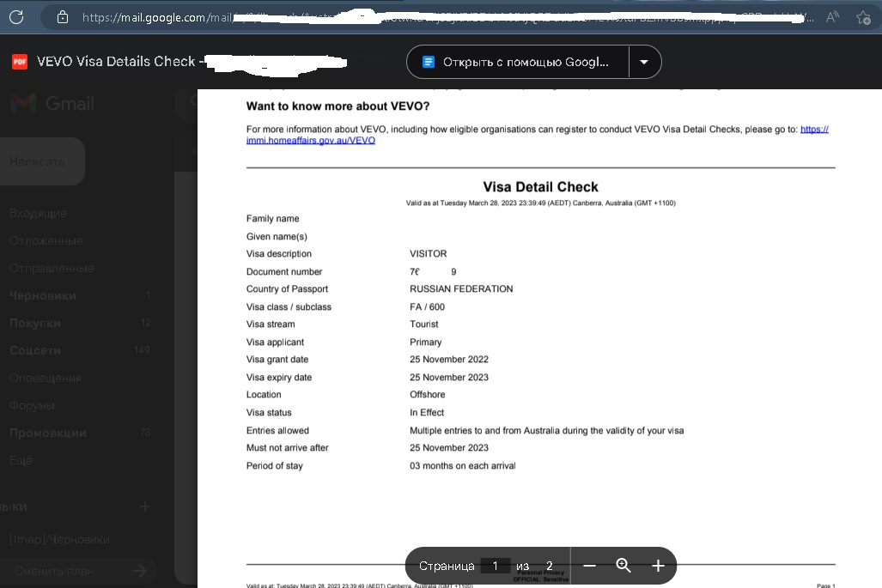Open Форумы category in Gmail sidebar
The image size is (882, 588).
tap(32, 405)
